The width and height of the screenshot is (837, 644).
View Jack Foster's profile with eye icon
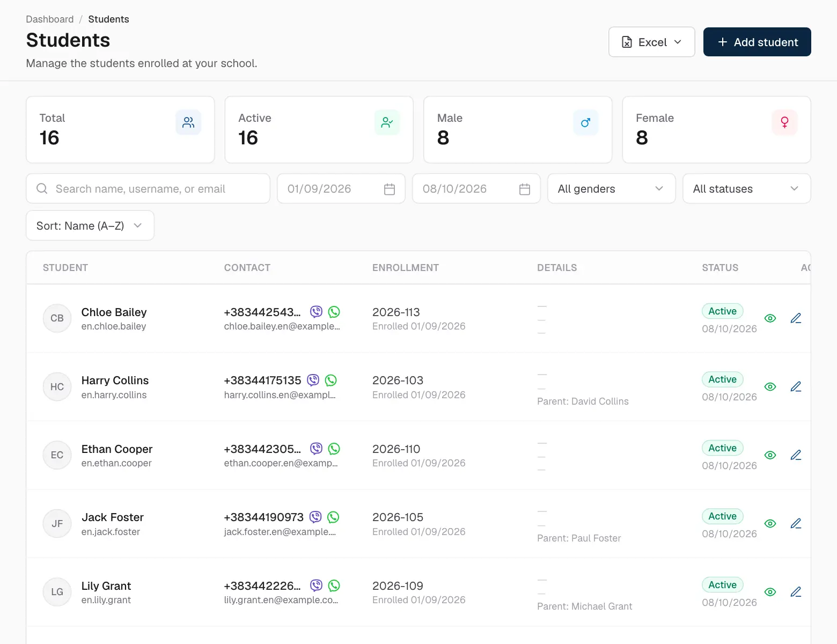click(770, 524)
